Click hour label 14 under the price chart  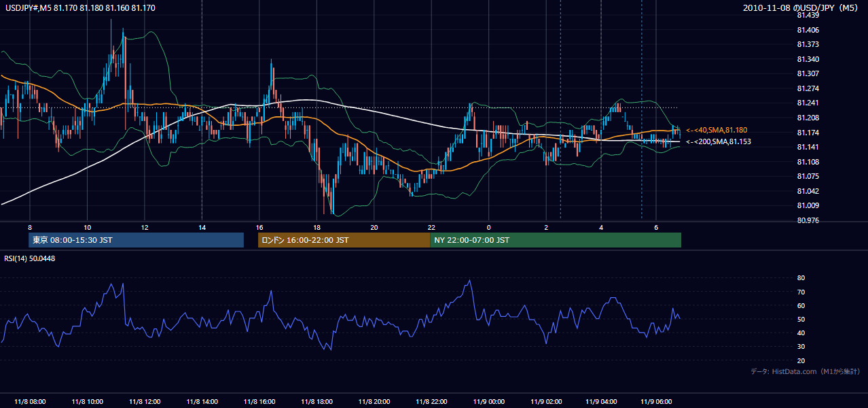coord(202,226)
